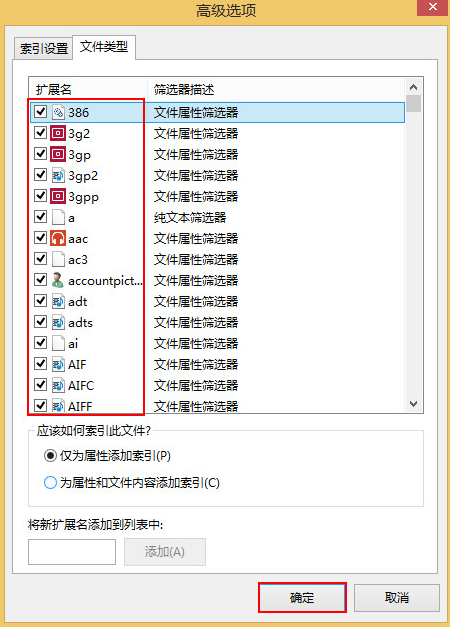The width and height of the screenshot is (455, 627).
Task: Select the 3g2 video file icon
Action: coord(58,133)
